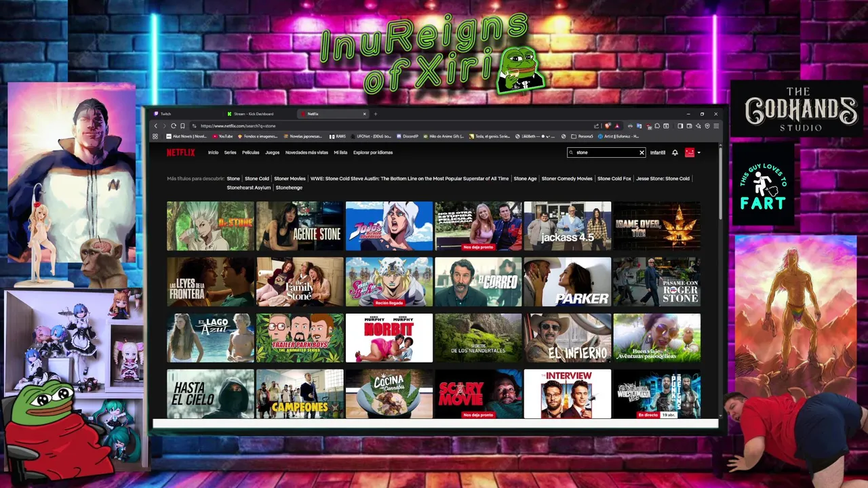Click Stonehearst Asylum suggestion
The width and height of the screenshot is (868, 488).
(x=249, y=188)
